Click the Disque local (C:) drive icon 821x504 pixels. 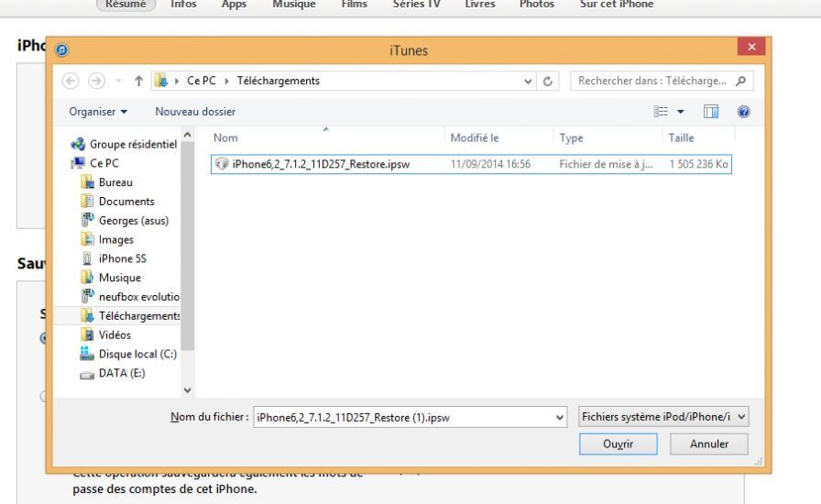click(87, 354)
